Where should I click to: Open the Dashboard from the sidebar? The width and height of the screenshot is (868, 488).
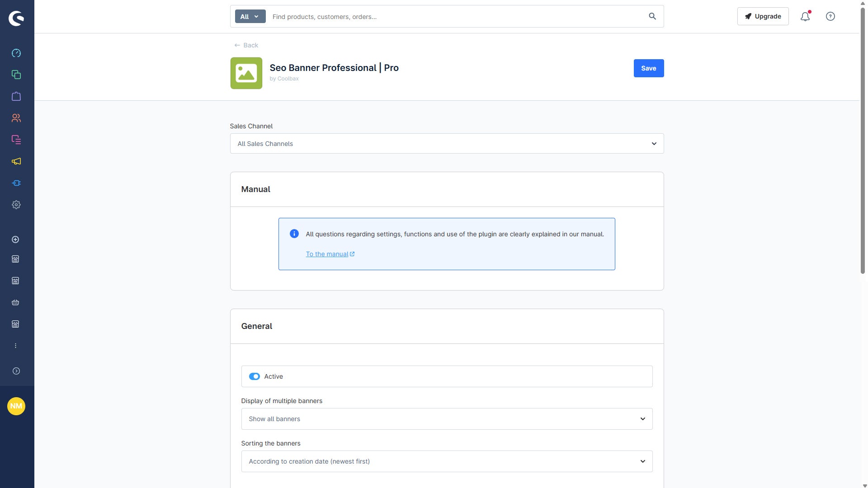[x=16, y=53]
